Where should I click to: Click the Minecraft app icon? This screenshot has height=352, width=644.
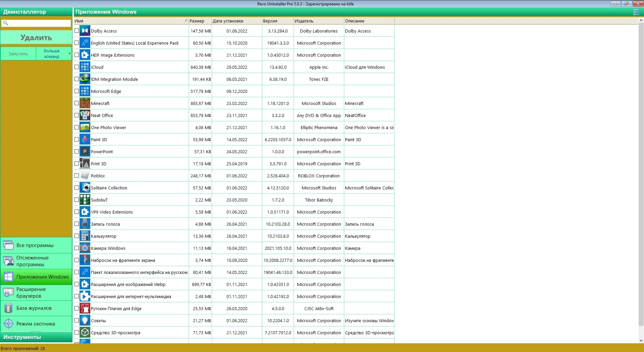[x=85, y=103]
